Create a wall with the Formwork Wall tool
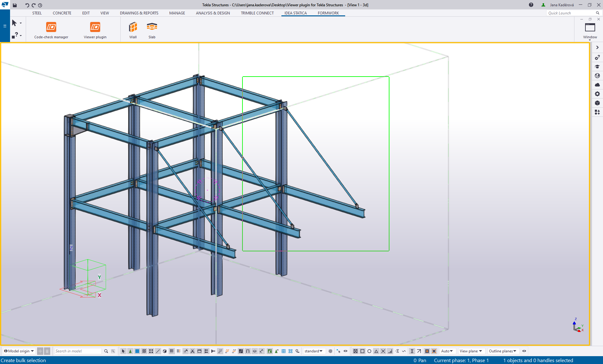This screenshot has height=364, width=603. [x=133, y=29]
